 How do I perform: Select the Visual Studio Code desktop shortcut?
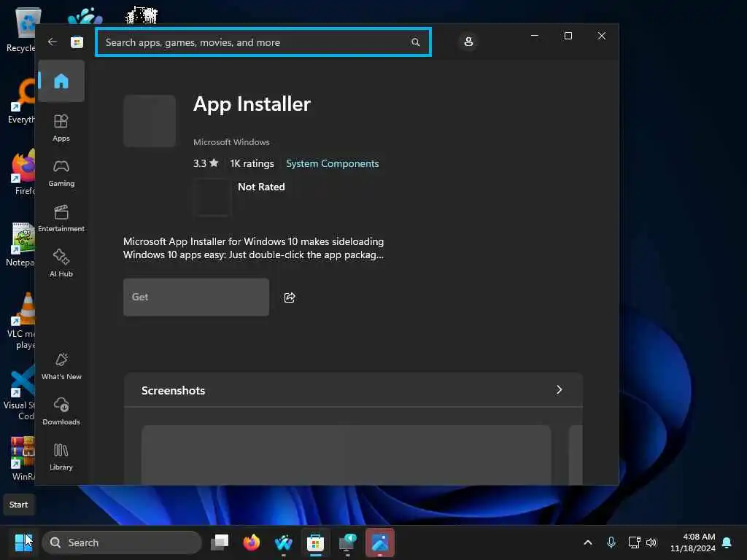[x=21, y=392]
